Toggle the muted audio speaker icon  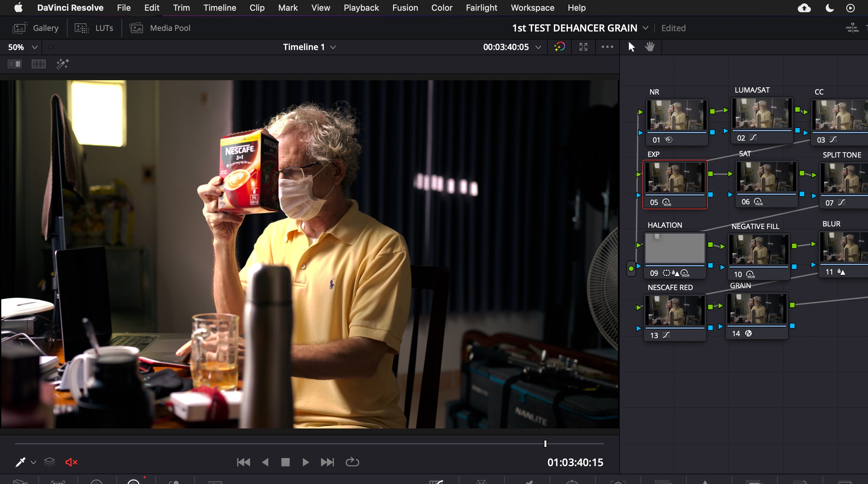(71, 462)
